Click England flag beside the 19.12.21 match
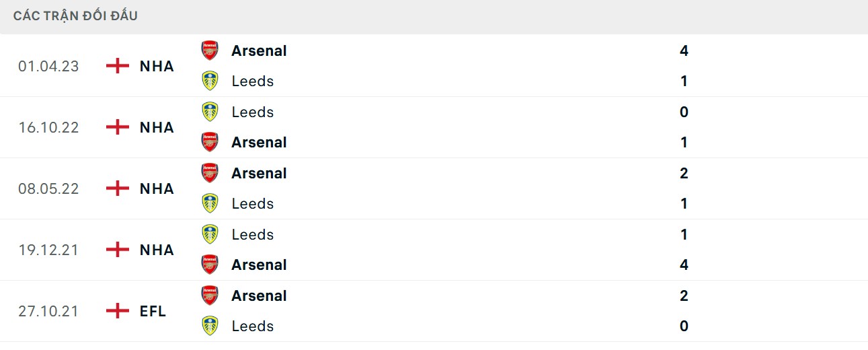Viewport: 868px width, 350px height. 118,250
